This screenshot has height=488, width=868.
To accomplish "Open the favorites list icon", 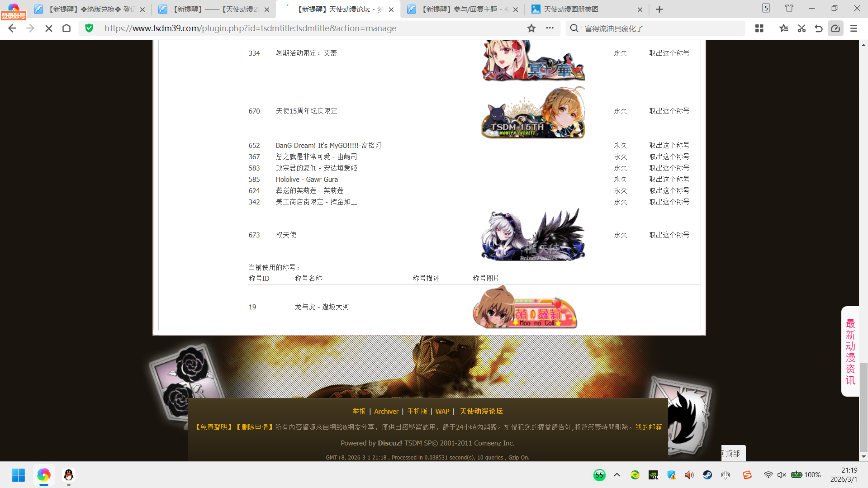I will (x=784, y=28).
